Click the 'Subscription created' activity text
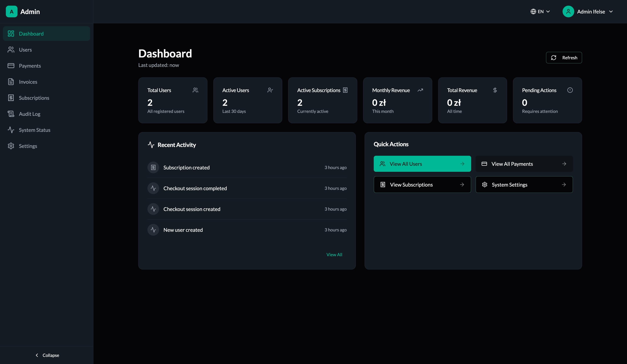 pos(186,168)
